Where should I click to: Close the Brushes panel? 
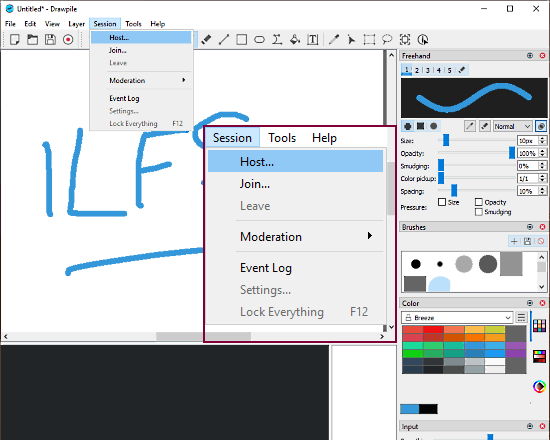542,227
